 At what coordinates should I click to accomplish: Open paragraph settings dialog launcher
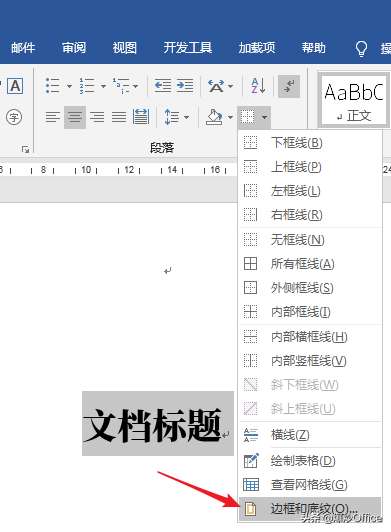[x=25, y=149]
